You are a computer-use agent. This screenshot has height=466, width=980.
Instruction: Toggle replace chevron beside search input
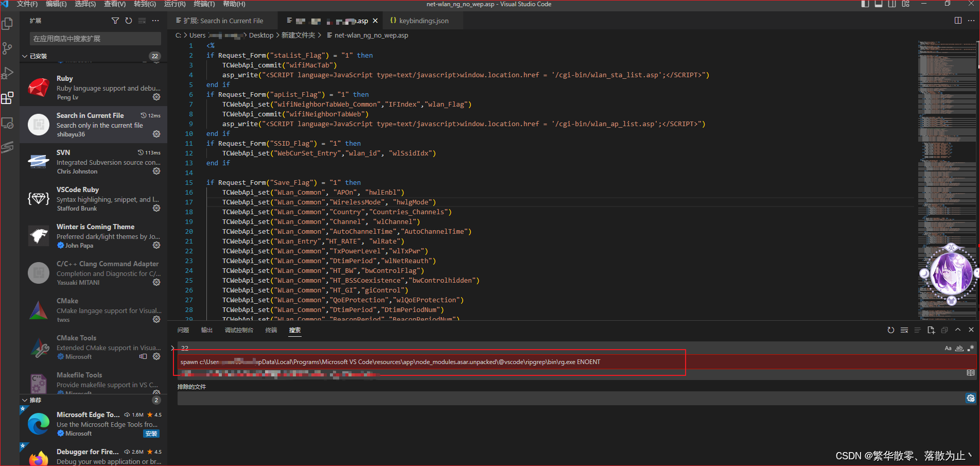point(173,348)
